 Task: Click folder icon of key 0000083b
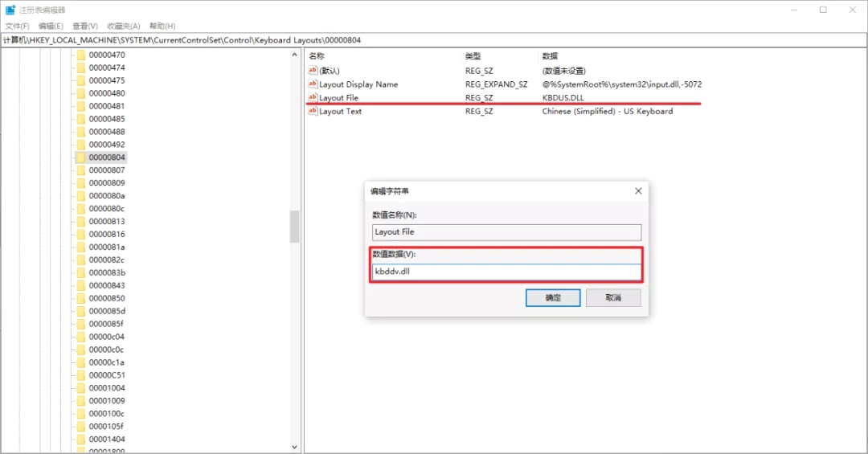81,272
